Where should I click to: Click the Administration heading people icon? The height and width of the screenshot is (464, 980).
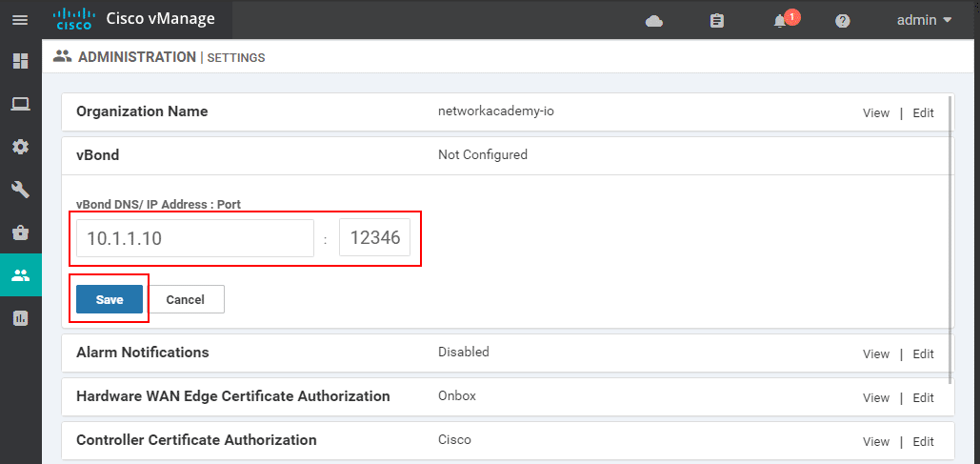[62, 56]
